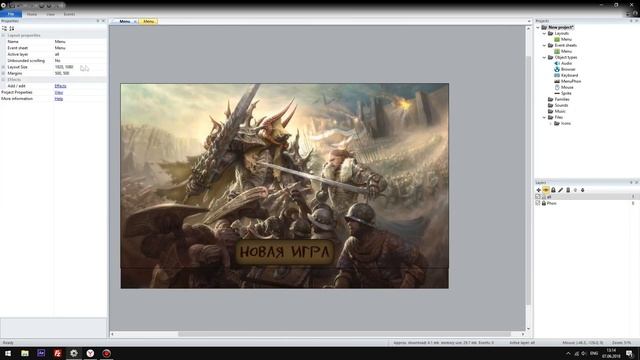Open Yandex browser from the taskbar

90,353
